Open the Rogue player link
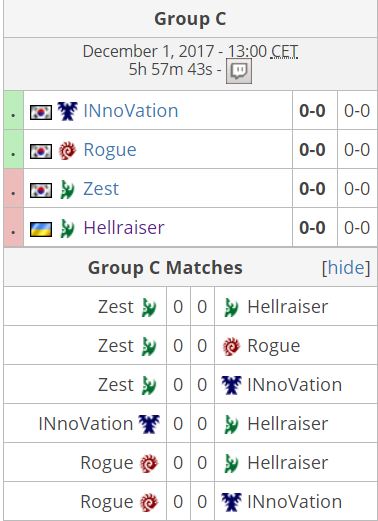378x521 pixels. point(110,150)
